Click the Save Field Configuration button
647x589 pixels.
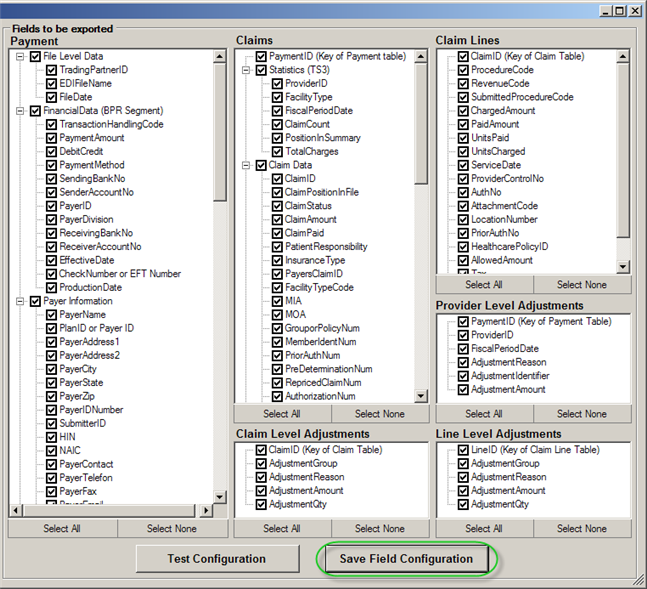pos(404,559)
